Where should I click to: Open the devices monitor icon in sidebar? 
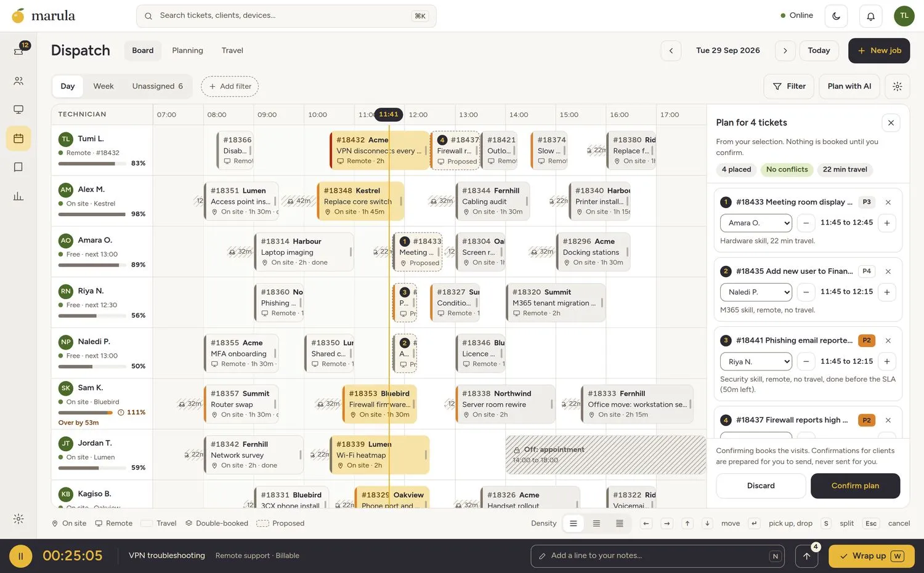18,110
